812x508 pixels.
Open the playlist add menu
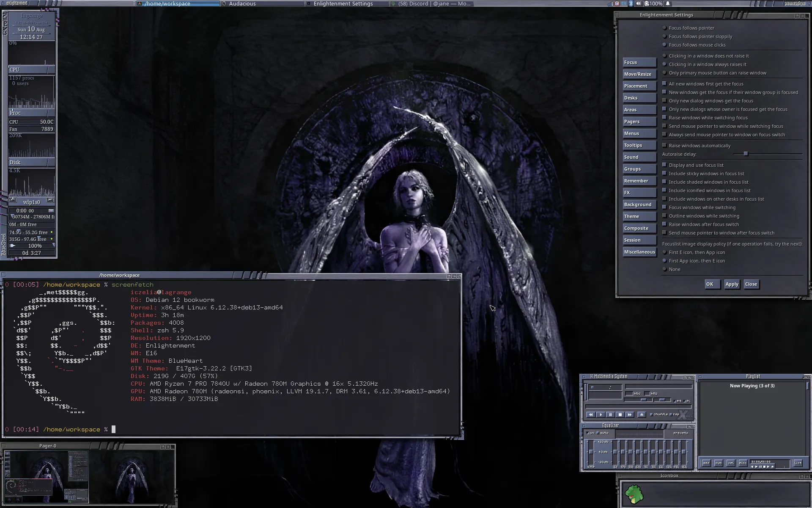[x=706, y=463]
